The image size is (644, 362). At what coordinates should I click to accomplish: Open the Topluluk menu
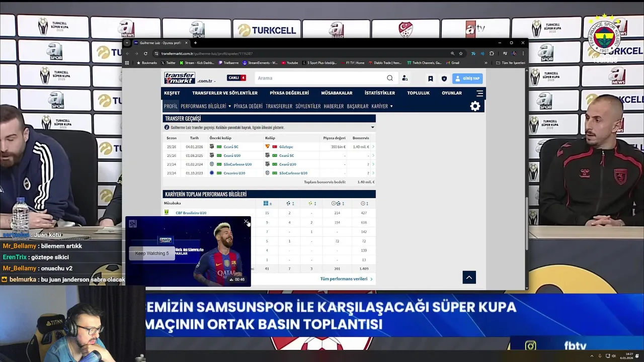[418, 93]
